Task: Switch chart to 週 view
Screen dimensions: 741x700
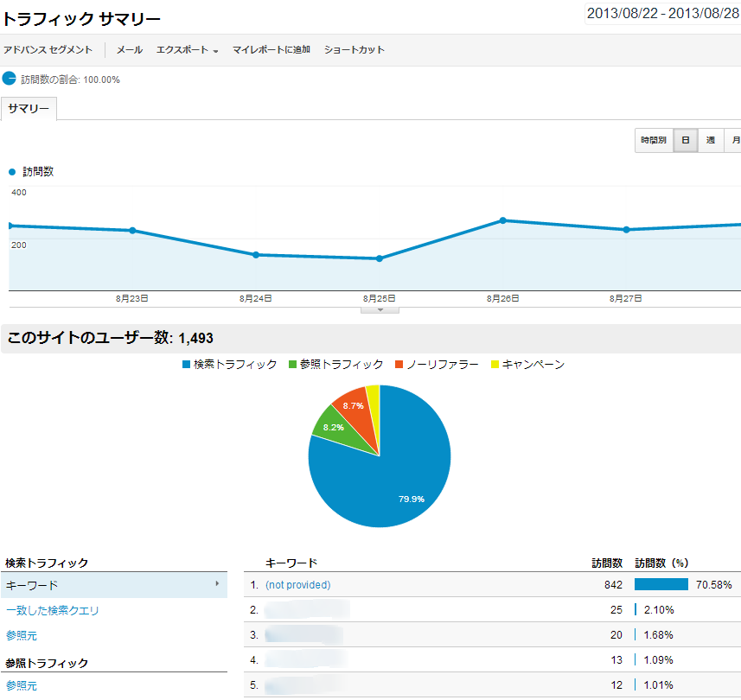Action: 710,140
